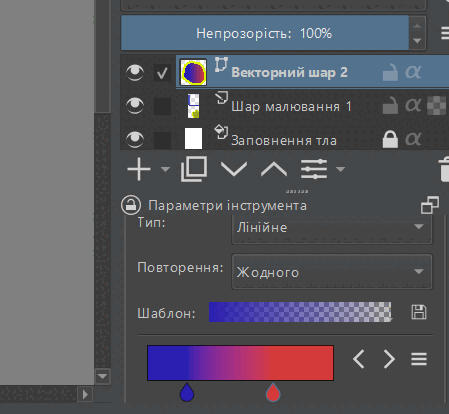The image size is (449, 414).
Task: Move layer up with the up chevron icon
Action: click(x=274, y=169)
